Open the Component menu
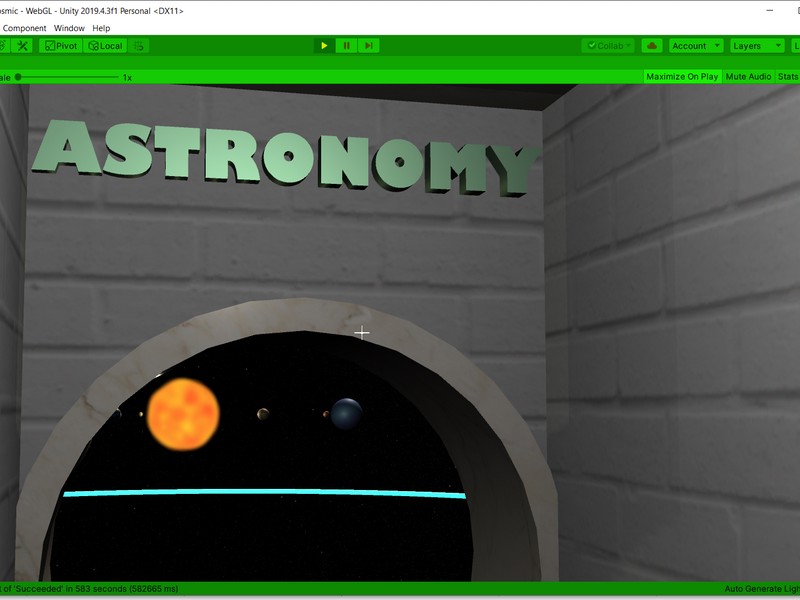800x600 pixels. 24,28
